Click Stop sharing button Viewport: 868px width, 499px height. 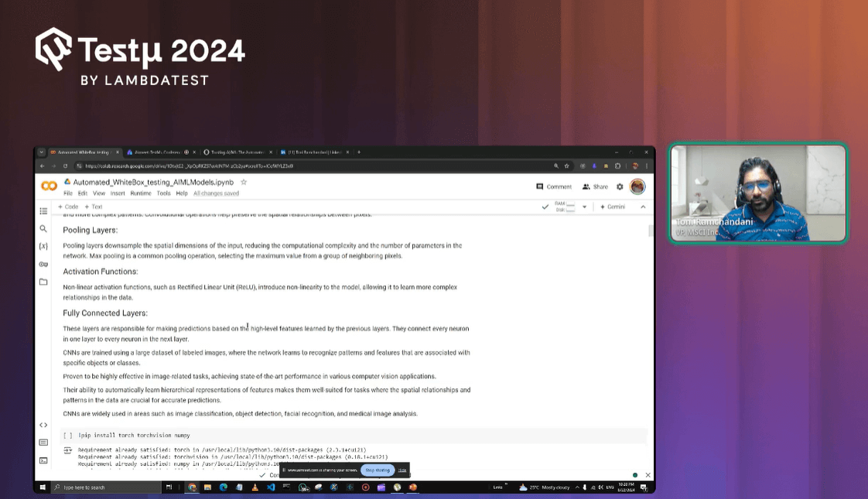[378, 470]
